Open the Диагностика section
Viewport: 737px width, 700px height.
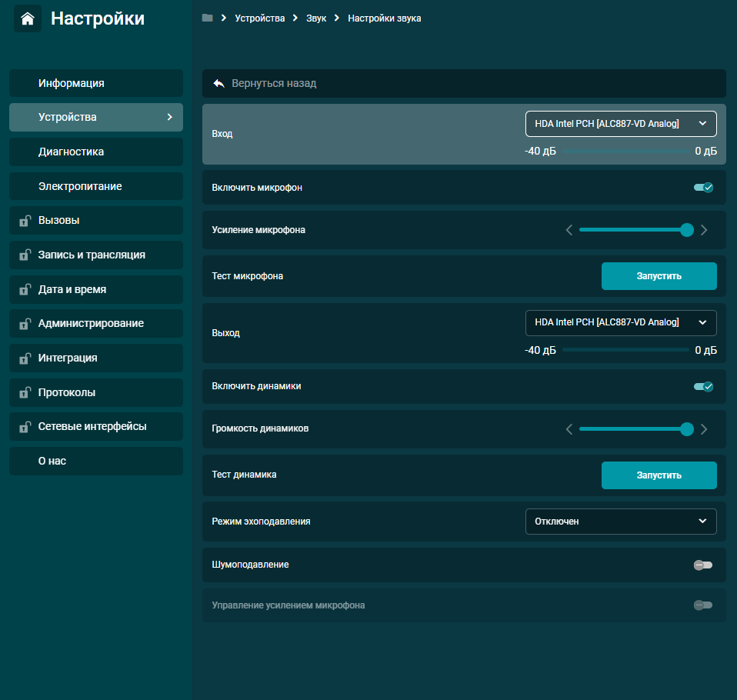tap(96, 152)
